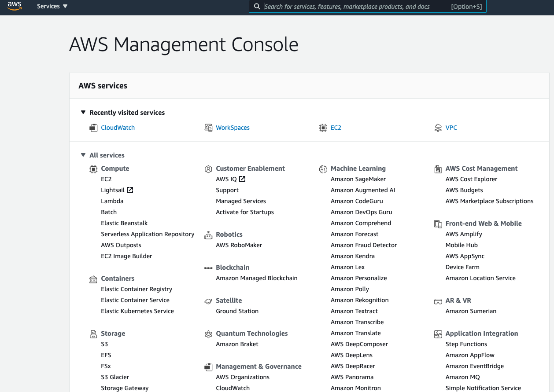The image size is (554, 392).
Task: Focus the services search input field
Action: click(x=352, y=7)
